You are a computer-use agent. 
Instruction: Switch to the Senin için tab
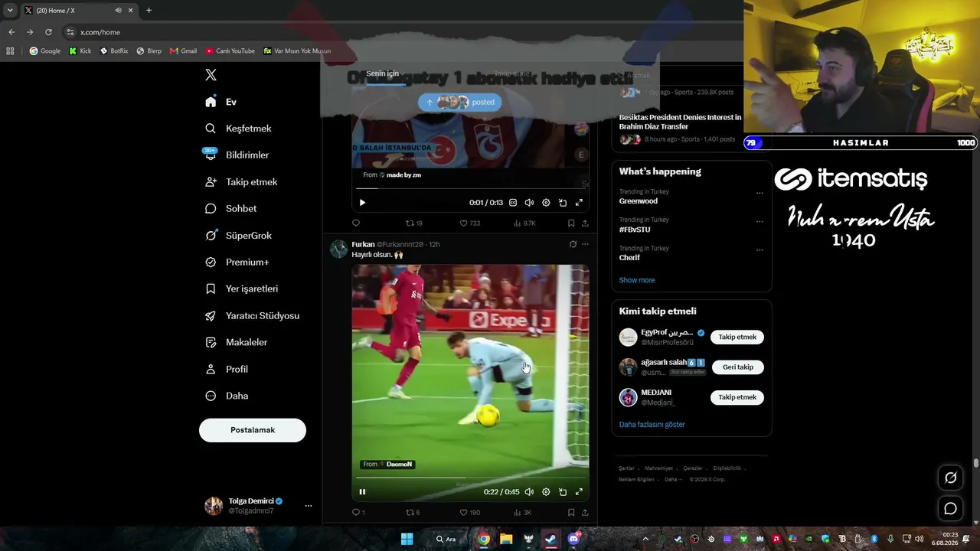[x=382, y=74]
